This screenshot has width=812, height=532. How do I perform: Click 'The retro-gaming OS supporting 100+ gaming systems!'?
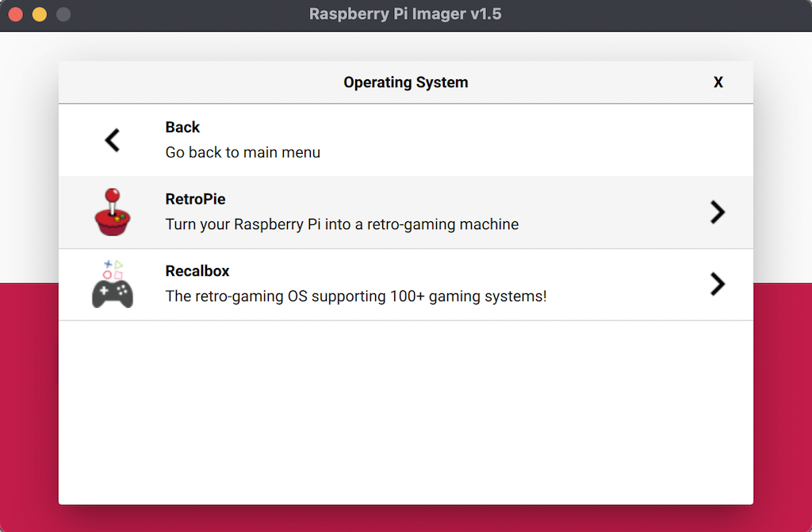click(x=356, y=297)
